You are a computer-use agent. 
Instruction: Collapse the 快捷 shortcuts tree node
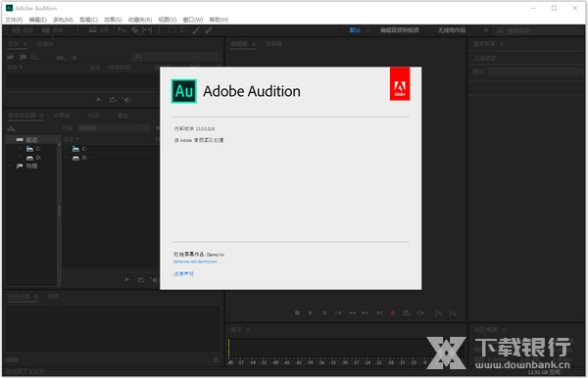pyautogui.click(x=10, y=165)
